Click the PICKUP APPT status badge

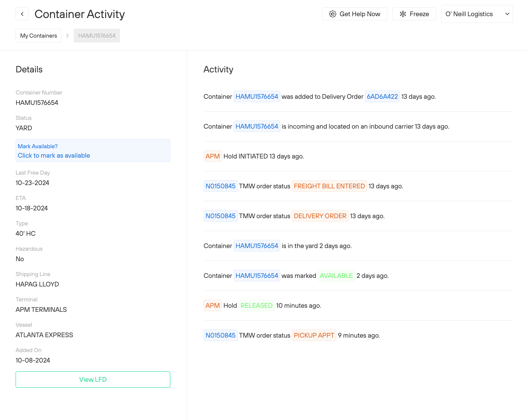click(314, 335)
